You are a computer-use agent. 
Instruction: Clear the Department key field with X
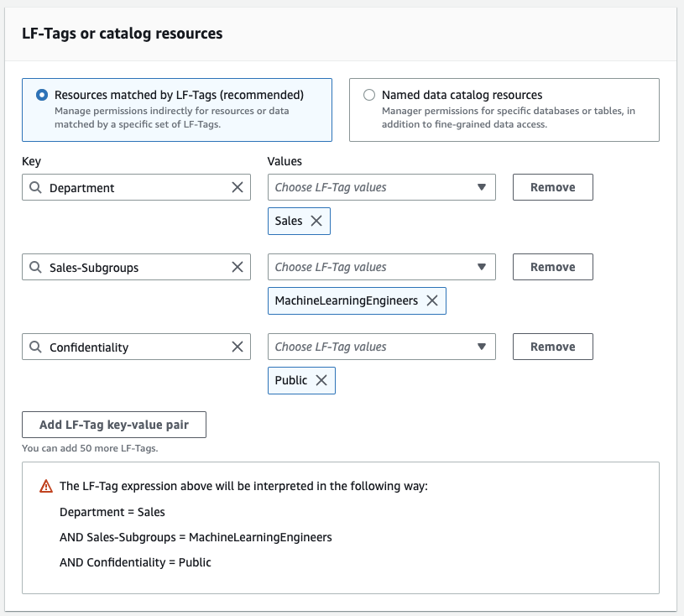point(238,187)
